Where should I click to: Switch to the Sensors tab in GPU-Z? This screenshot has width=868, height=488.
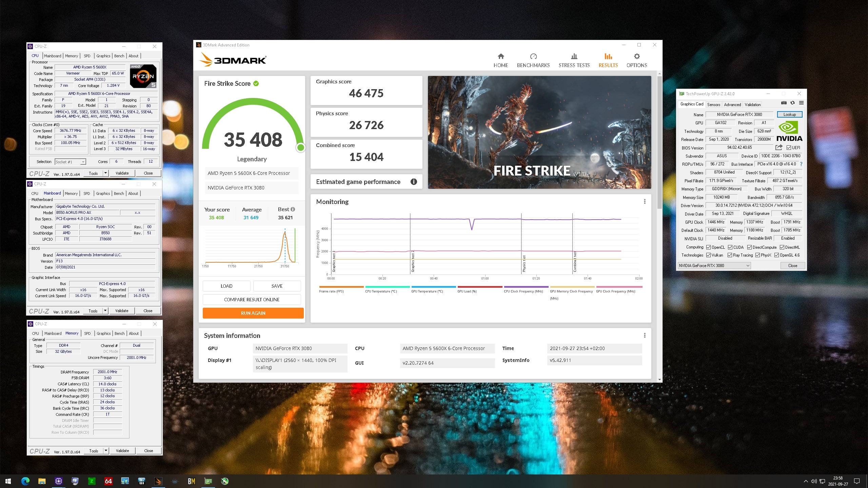point(713,105)
